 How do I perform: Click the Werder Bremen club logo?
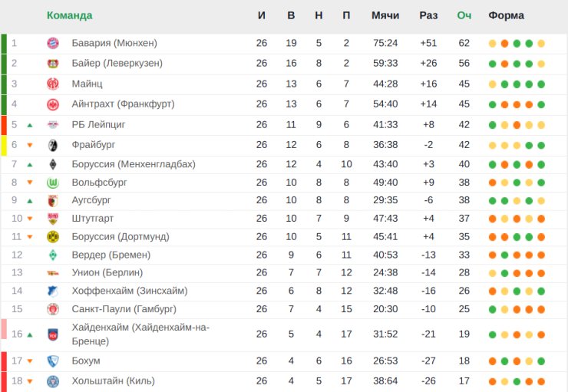point(53,255)
